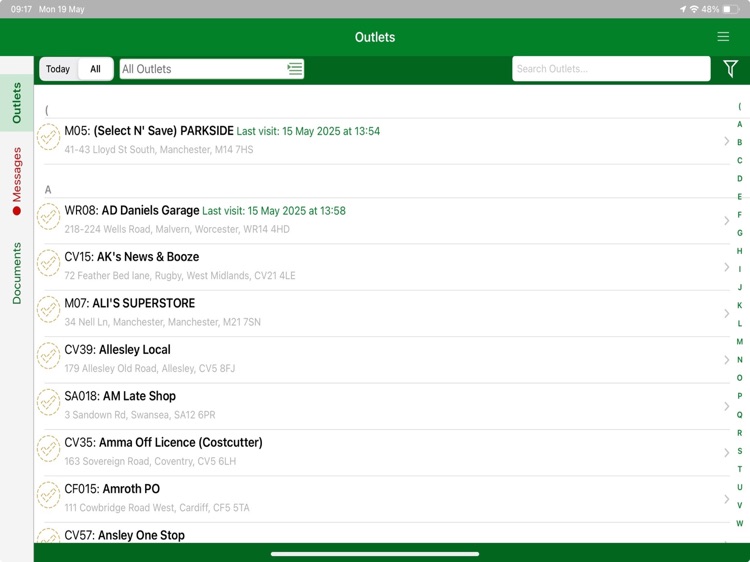Click the home indicator bar at bottom
This screenshot has width=750, height=562.
pos(375,554)
